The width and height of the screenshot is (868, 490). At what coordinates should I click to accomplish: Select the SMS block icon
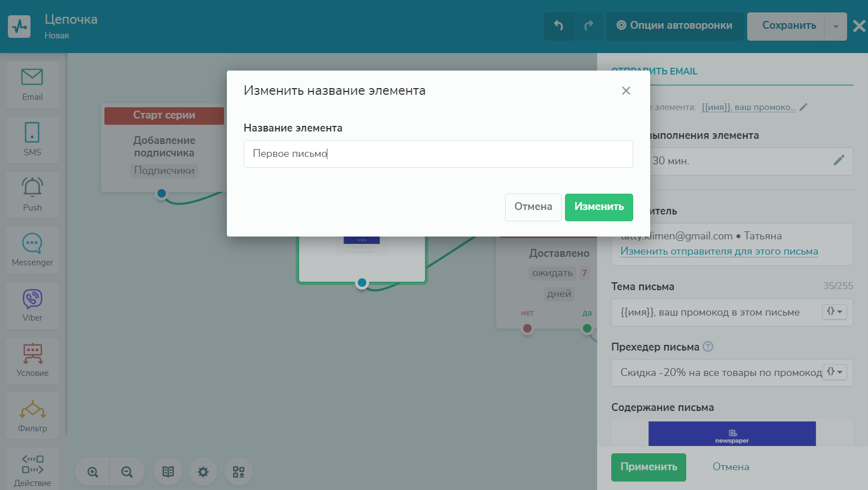(32, 139)
